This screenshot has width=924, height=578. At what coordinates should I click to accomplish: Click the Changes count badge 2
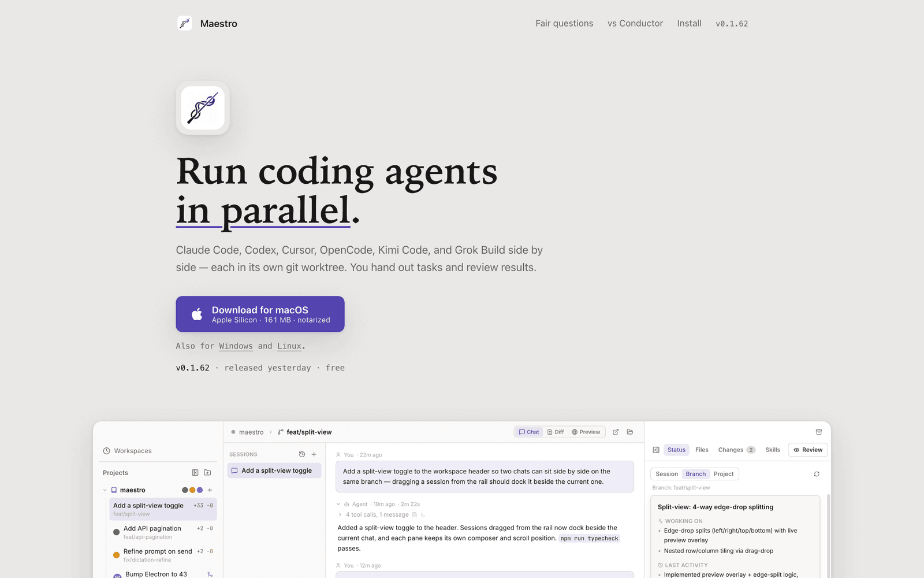tap(751, 450)
